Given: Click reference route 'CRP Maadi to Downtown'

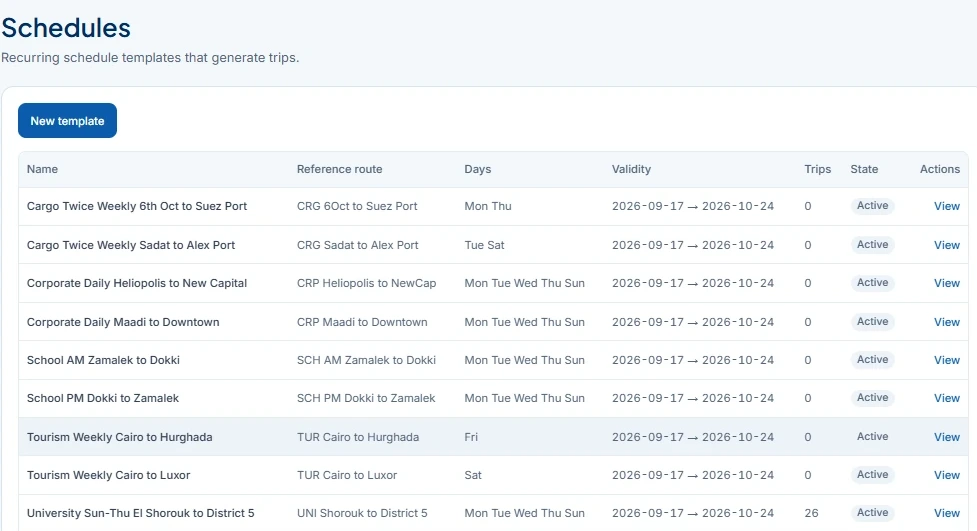Looking at the screenshot, I should point(362,322).
